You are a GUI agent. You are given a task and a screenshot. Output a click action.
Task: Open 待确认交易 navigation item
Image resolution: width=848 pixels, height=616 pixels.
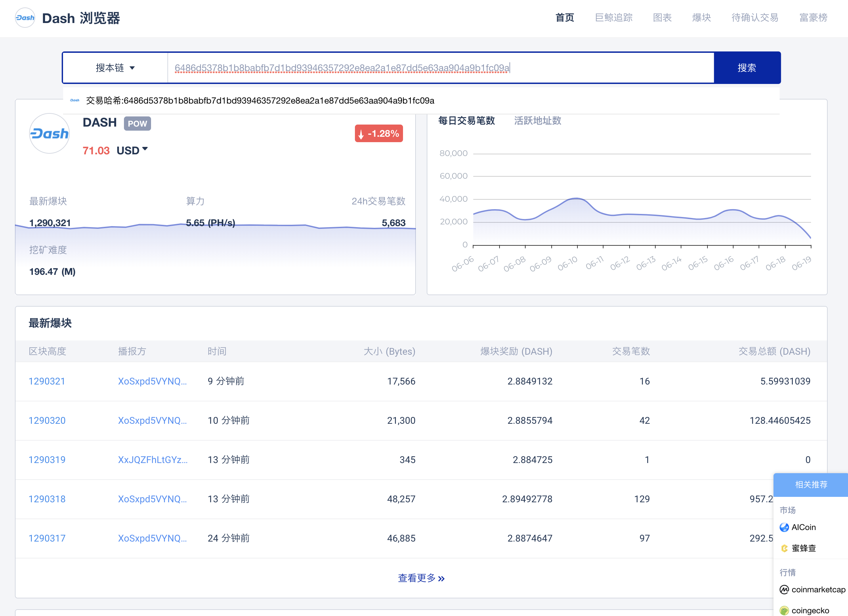(755, 18)
